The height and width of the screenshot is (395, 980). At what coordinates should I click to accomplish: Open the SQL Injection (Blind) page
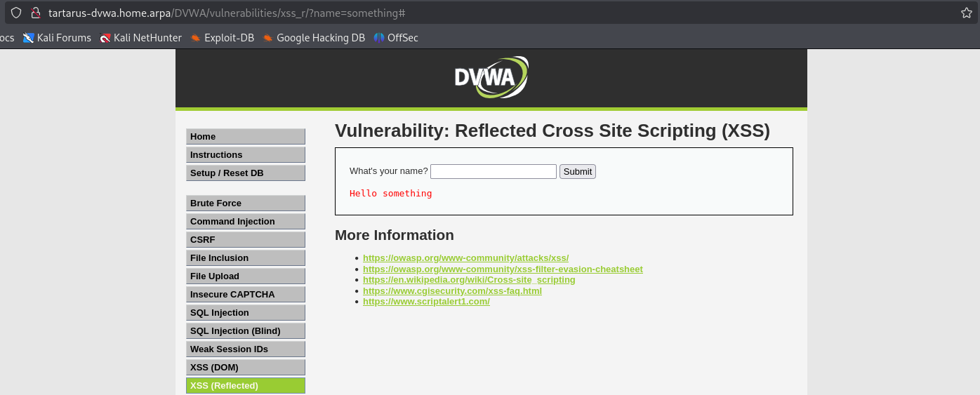(x=245, y=331)
